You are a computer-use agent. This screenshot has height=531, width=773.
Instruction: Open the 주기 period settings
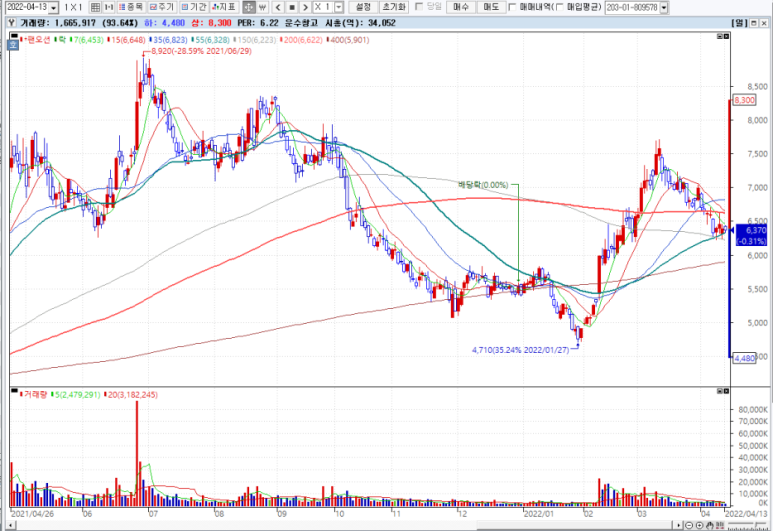click(162, 7)
